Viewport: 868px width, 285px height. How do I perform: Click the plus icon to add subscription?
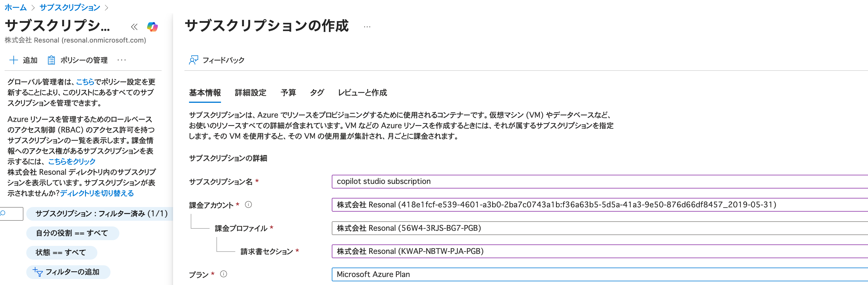click(13, 60)
